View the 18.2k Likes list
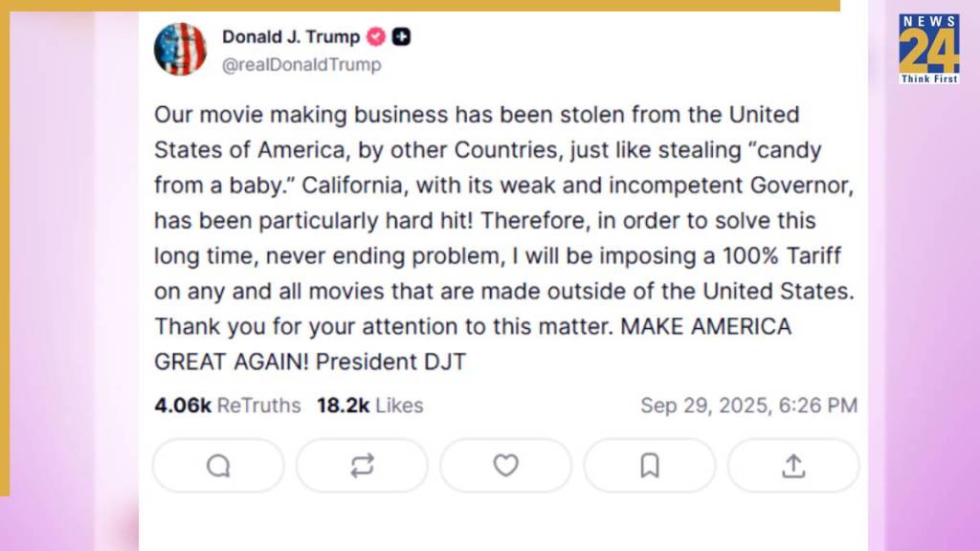The image size is (980, 551). click(369, 406)
